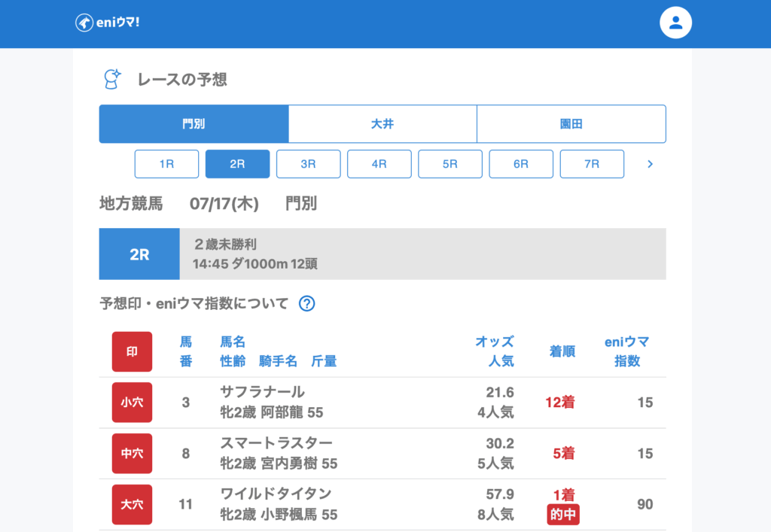Switch to the 大井 racecourse tab
771x532 pixels.
(382, 124)
